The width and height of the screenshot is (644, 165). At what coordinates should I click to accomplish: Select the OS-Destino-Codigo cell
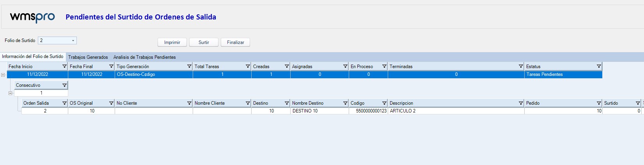click(154, 74)
